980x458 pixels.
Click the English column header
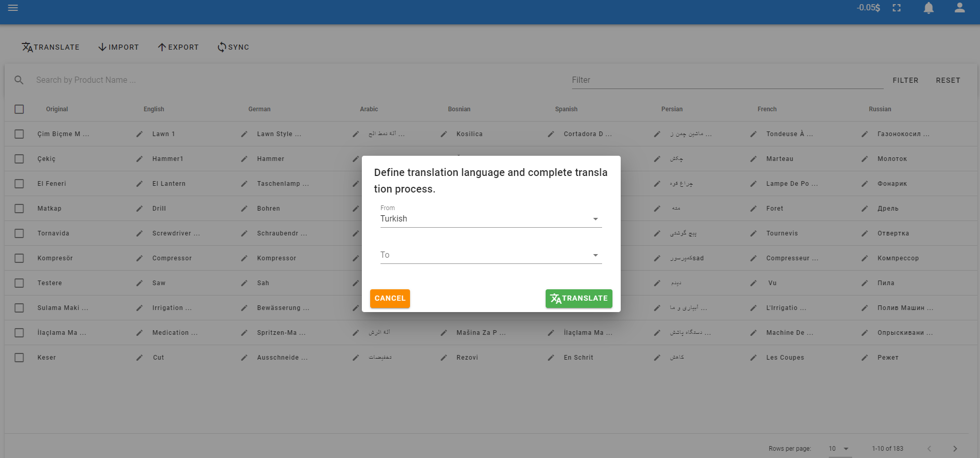[x=154, y=109]
